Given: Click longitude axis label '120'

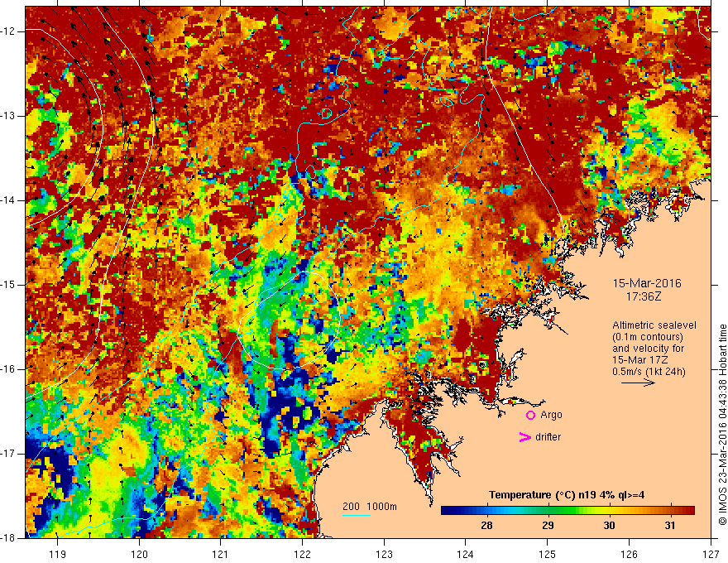Looking at the screenshot, I should [x=139, y=555].
